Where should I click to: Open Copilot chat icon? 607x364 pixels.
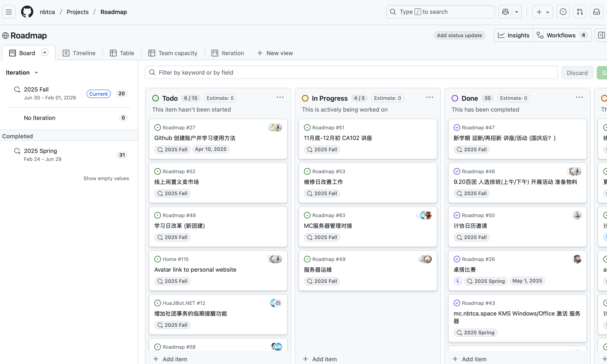505,12
